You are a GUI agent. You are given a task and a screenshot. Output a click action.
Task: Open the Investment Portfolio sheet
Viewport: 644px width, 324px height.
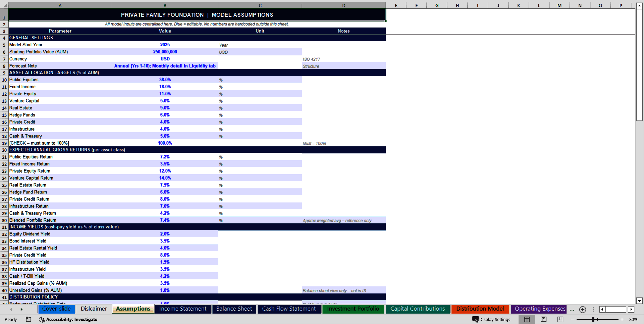point(353,309)
